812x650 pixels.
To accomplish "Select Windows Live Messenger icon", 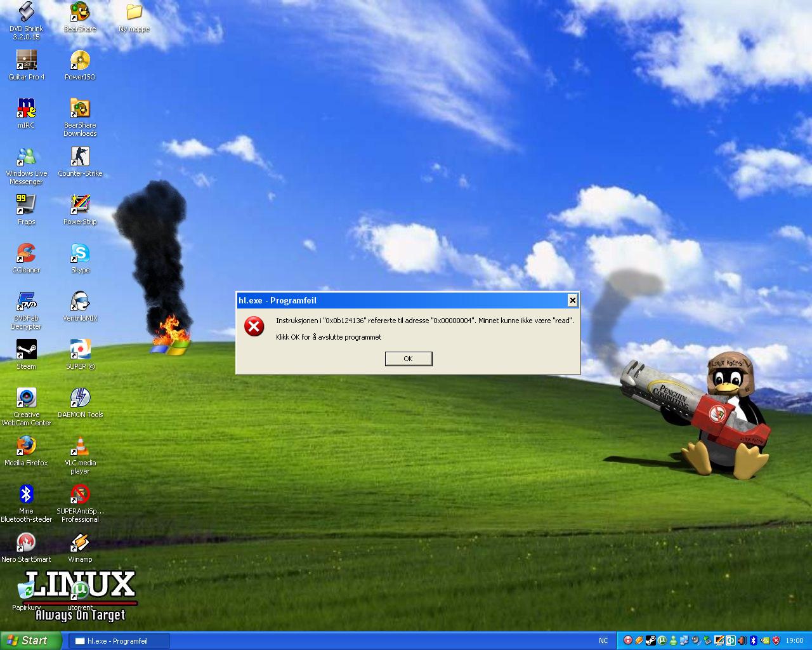I will coord(26,166).
